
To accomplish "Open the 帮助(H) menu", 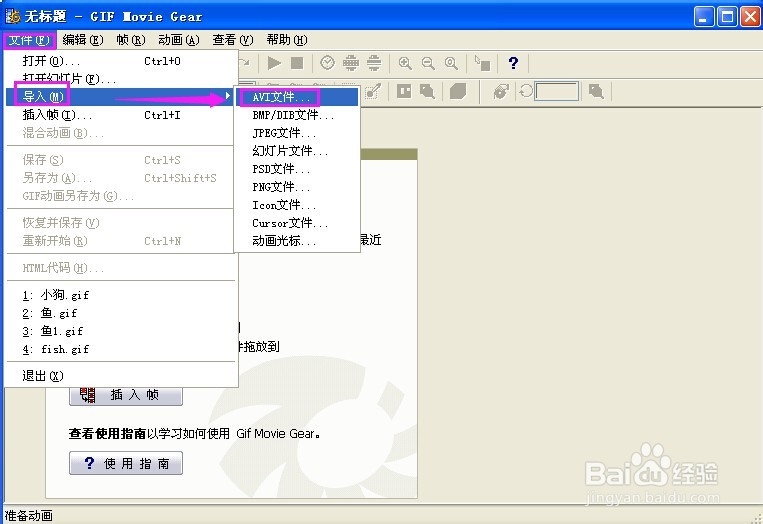I will 287,40.
